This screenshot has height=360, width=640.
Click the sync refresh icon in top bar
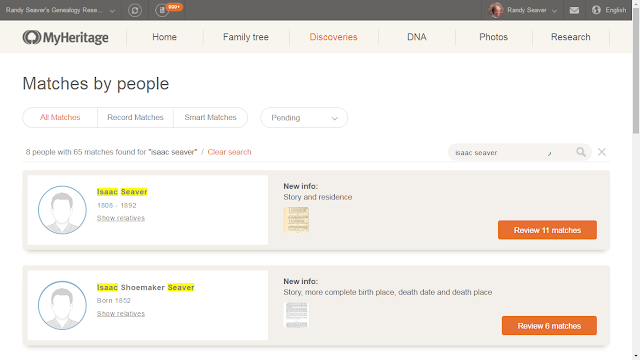tap(135, 10)
